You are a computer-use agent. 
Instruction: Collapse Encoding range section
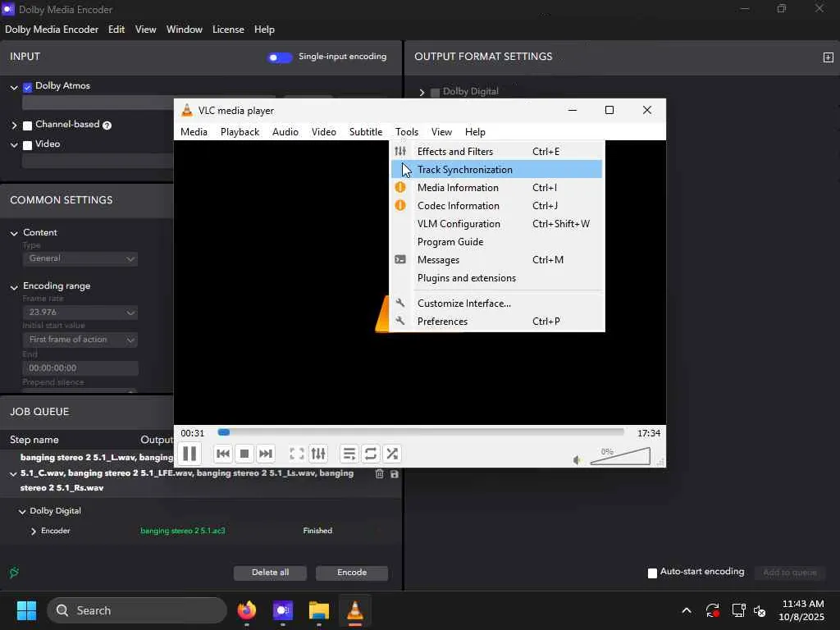[x=14, y=286]
